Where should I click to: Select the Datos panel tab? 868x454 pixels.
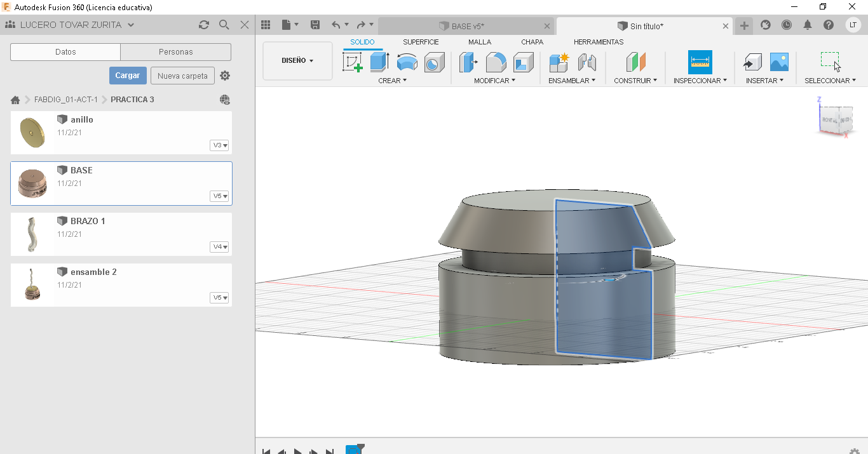click(x=65, y=52)
